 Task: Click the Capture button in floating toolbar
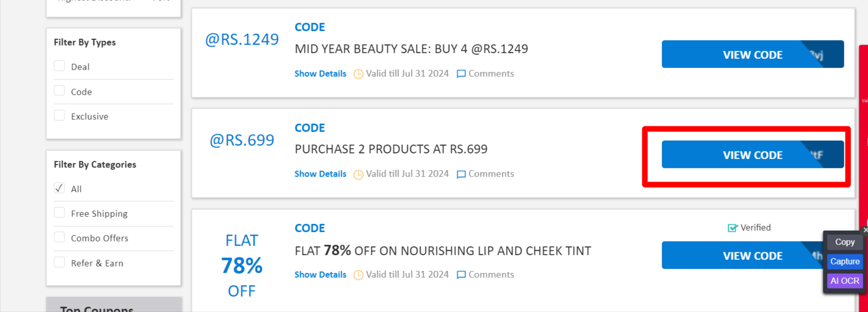844,261
